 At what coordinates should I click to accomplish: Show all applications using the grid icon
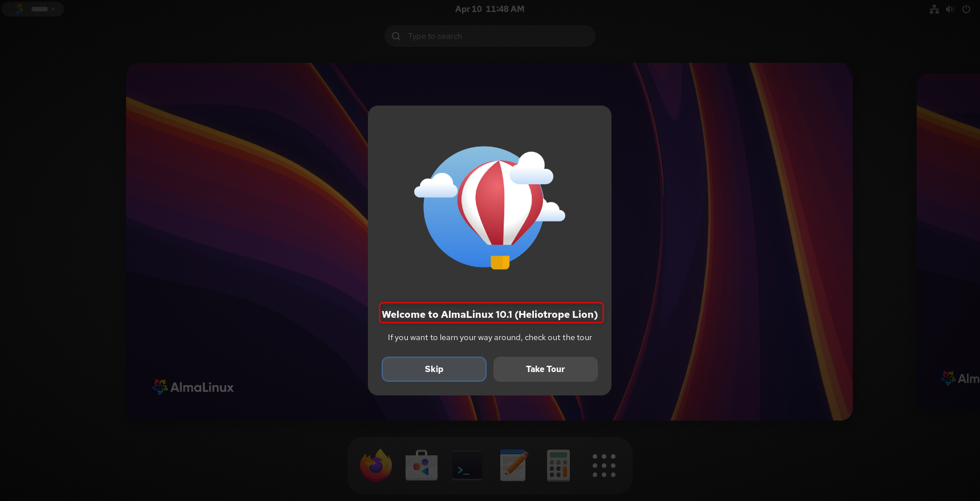click(x=604, y=466)
